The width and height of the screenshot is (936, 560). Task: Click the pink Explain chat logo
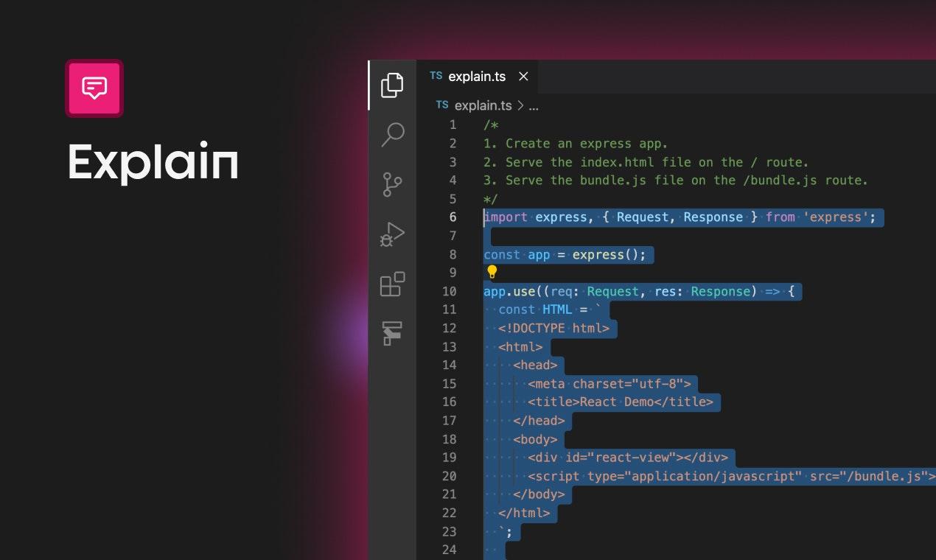(x=94, y=88)
